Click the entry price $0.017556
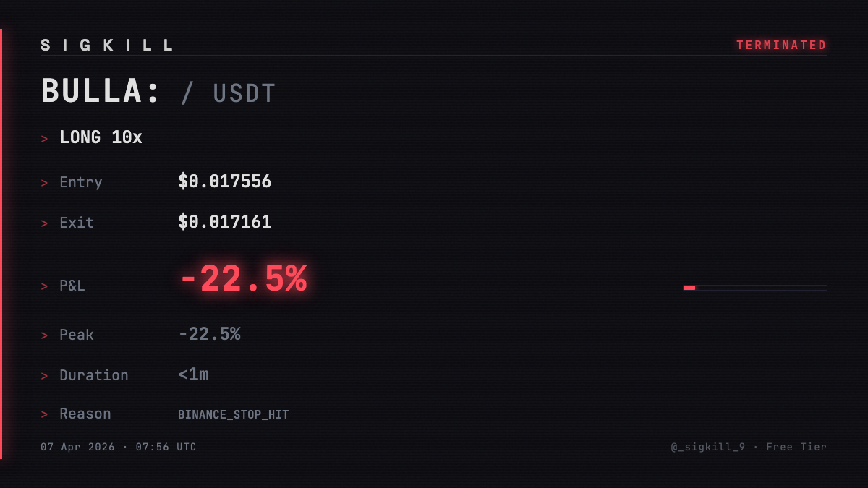 coord(224,181)
